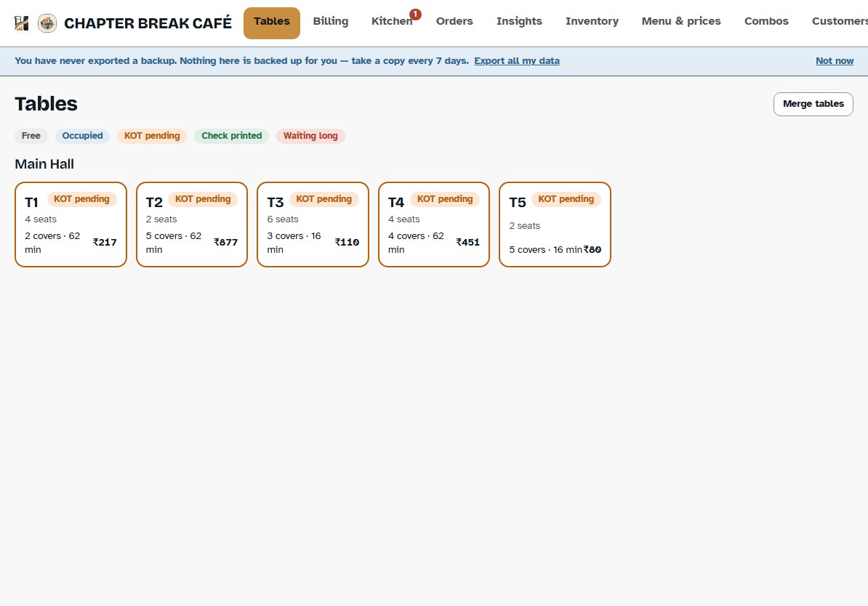
Task: Open table T5 card
Action: (x=555, y=225)
